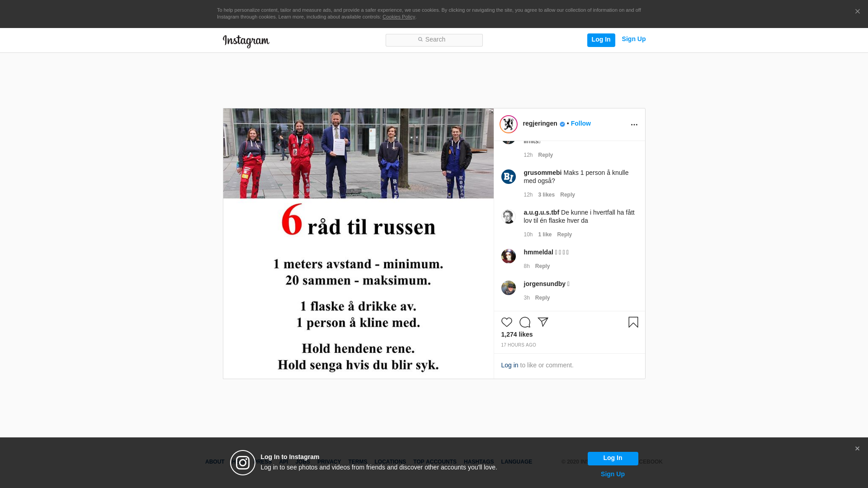Close the bottom login prompt banner
The height and width of the screenshot is (488, 868).
pyautogui.click(x=857, y=449)
